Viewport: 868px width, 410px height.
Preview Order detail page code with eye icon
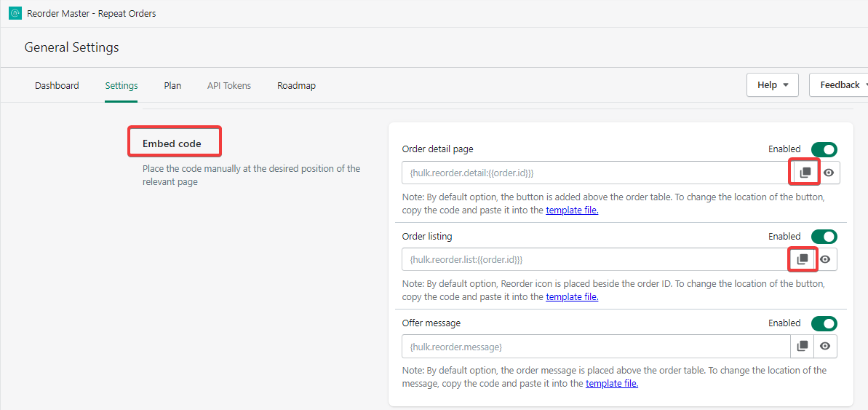828,173
